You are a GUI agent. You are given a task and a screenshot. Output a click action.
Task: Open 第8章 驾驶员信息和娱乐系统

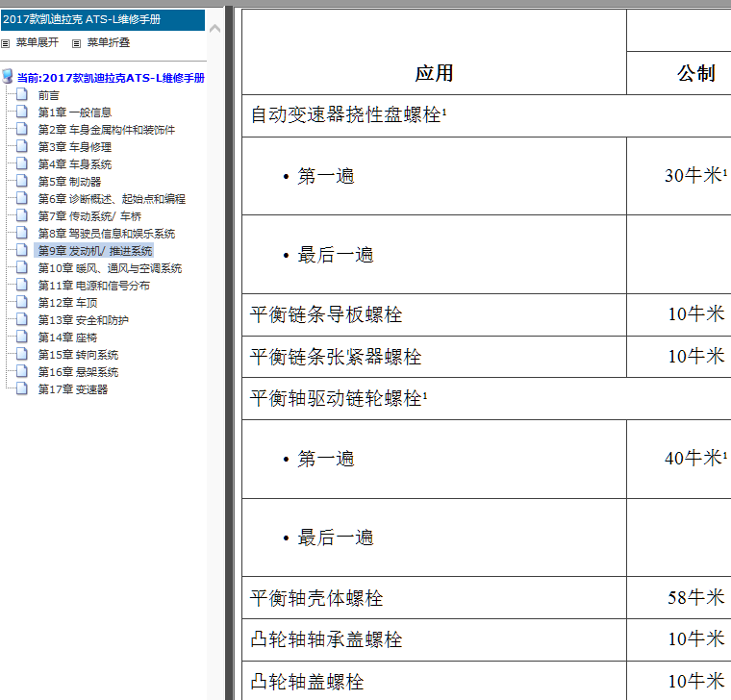click(x=107, y=234)
